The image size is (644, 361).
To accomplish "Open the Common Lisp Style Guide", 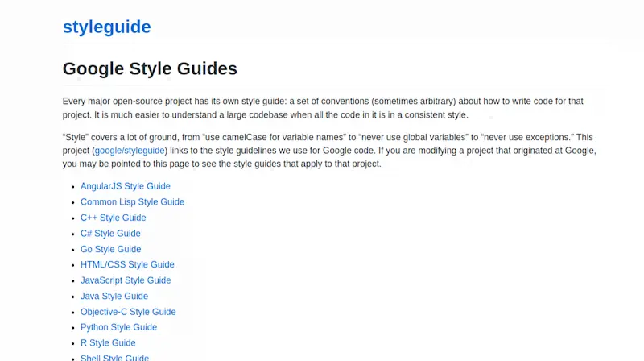I will click(132, 202).
